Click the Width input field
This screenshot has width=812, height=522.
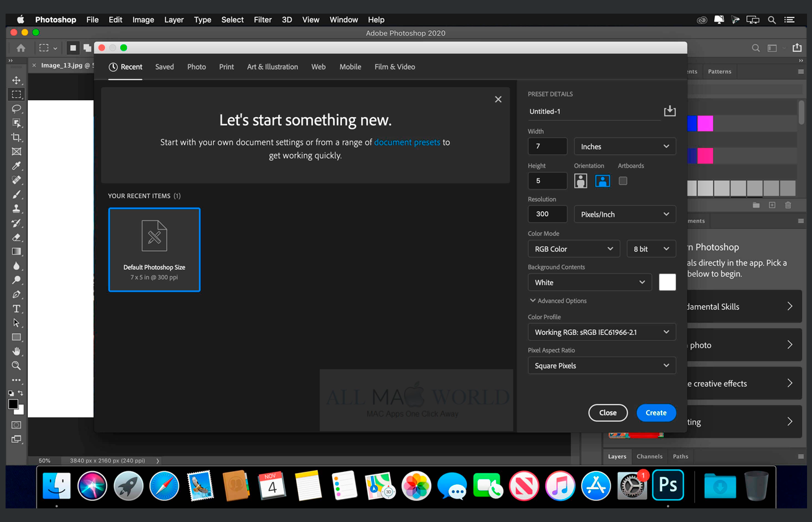(x=548, y=147)
